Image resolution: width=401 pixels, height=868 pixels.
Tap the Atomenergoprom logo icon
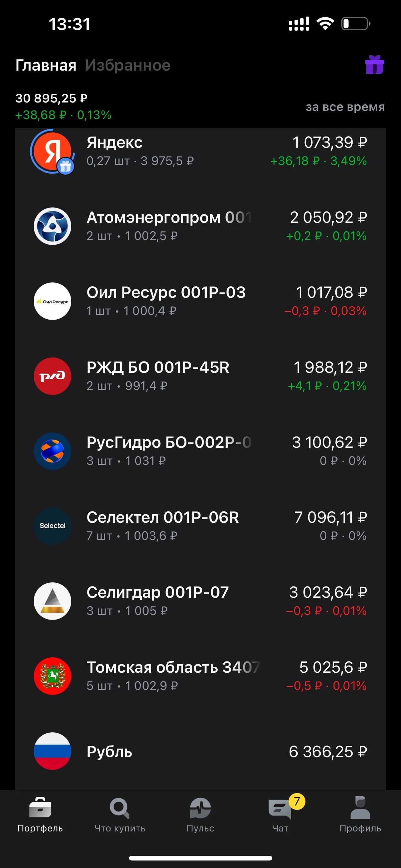click(52, 226)
